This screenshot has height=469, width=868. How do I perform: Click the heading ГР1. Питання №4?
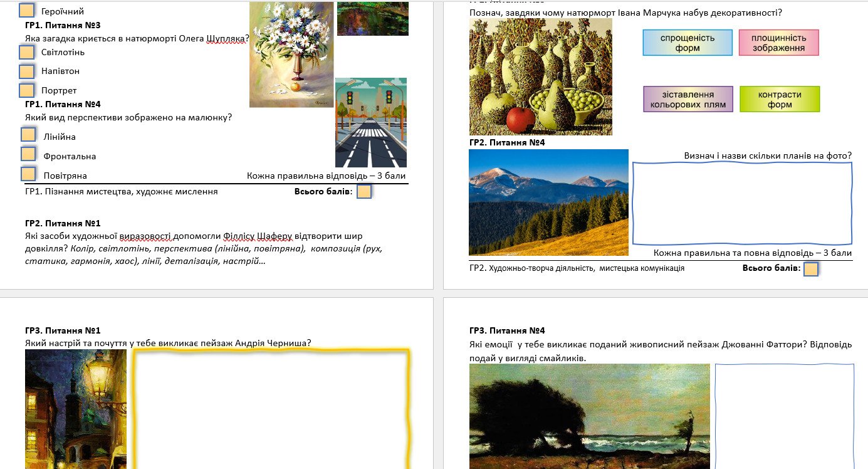[63, 104]
